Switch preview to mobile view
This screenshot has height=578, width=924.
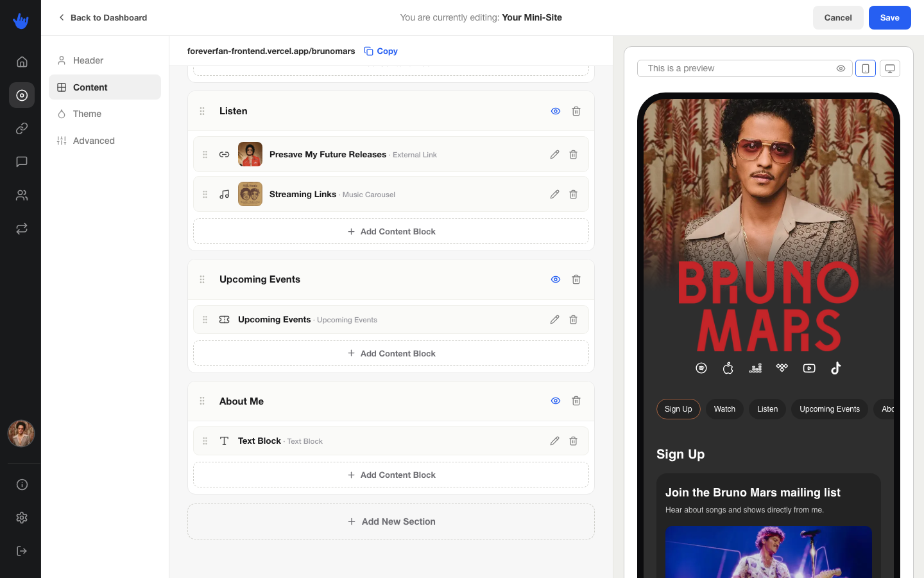tap(866, 69)
